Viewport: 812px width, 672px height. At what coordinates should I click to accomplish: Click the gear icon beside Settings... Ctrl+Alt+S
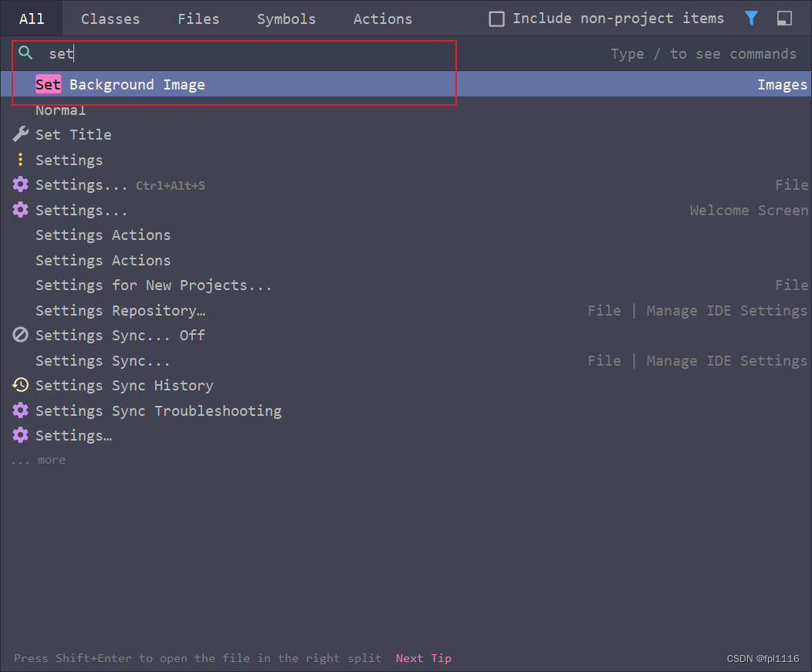point(19,184)
